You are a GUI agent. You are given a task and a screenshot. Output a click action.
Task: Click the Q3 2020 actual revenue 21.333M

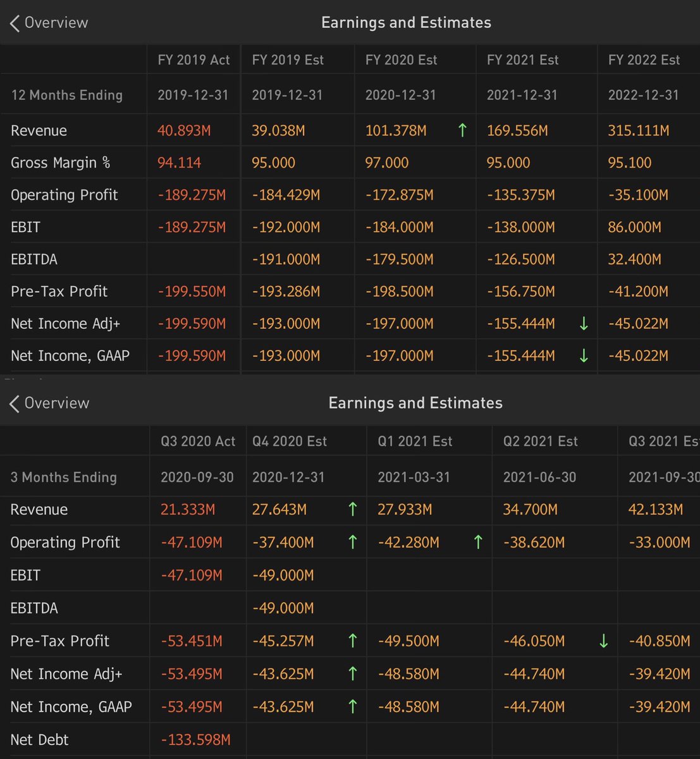(x=188, y=510)
